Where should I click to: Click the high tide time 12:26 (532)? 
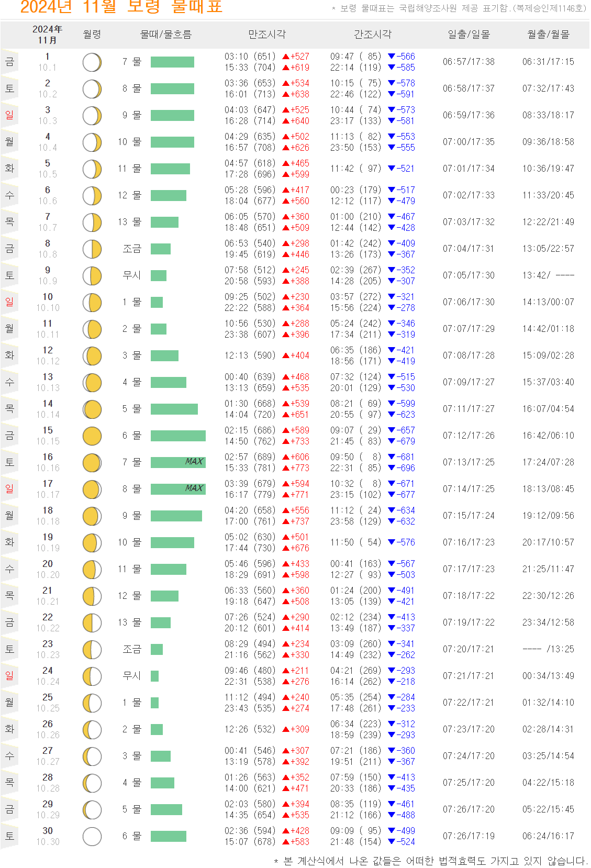[x=250, y=729]
